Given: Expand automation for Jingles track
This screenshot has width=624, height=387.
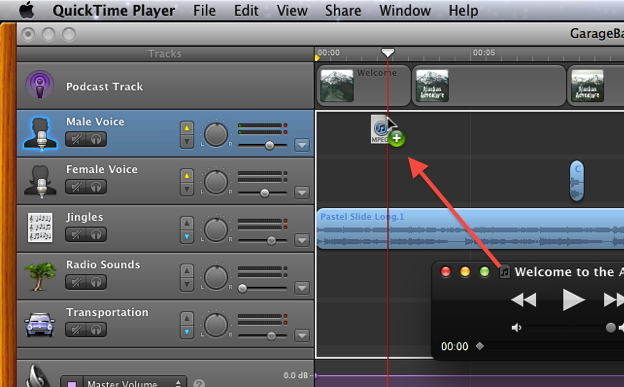Looking at the screenshot, I should [302, 240].
